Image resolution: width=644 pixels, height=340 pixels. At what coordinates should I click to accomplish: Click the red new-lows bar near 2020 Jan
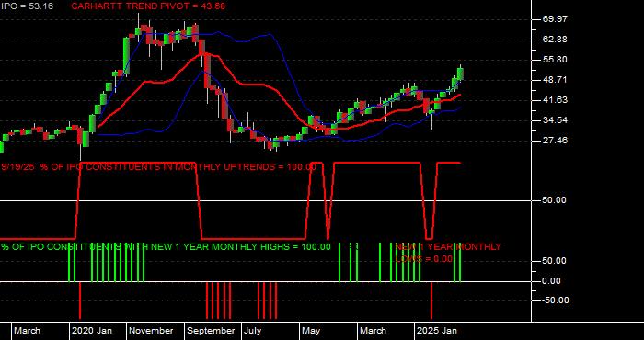pos(80,300)
